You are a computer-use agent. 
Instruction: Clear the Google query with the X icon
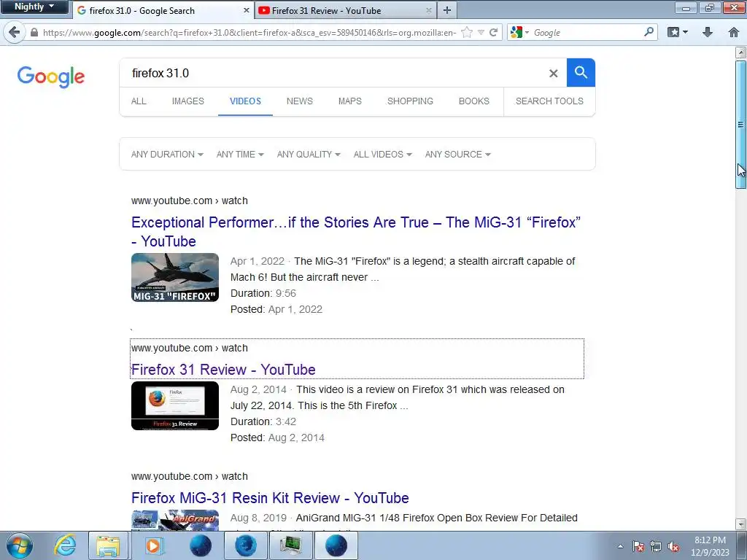(x=553, y=74)
